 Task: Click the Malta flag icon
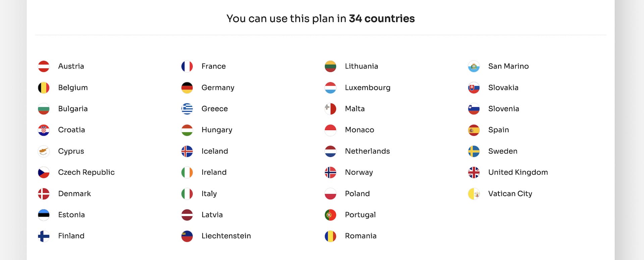330,109
